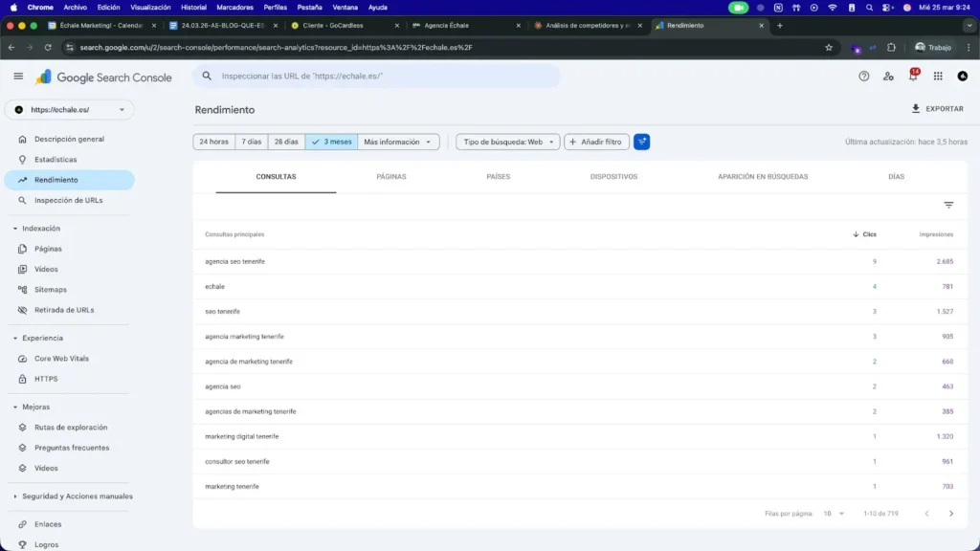Open the table filter icon above Consultas principales

tap(948, 204)
